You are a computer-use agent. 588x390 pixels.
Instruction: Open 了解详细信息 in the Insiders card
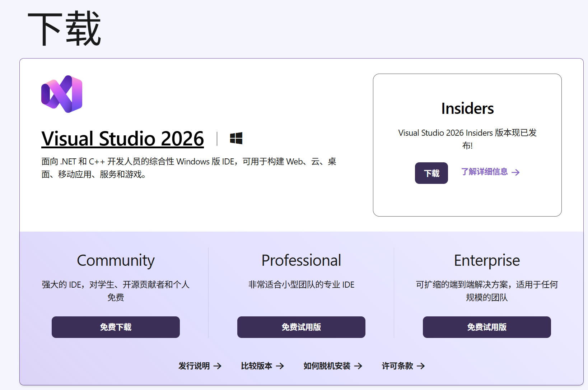coord(485,172)
